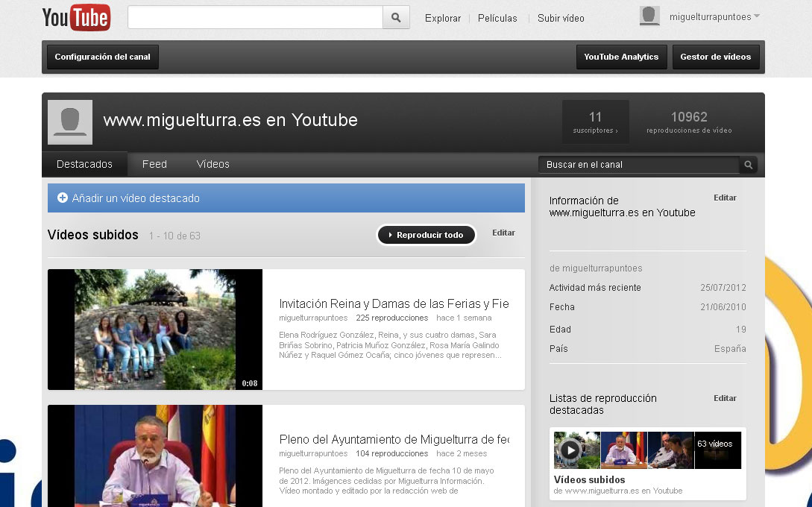Viewport: 812px width, 507px height.
Task: Click the YouTube logo
Action: pos(77,18)
